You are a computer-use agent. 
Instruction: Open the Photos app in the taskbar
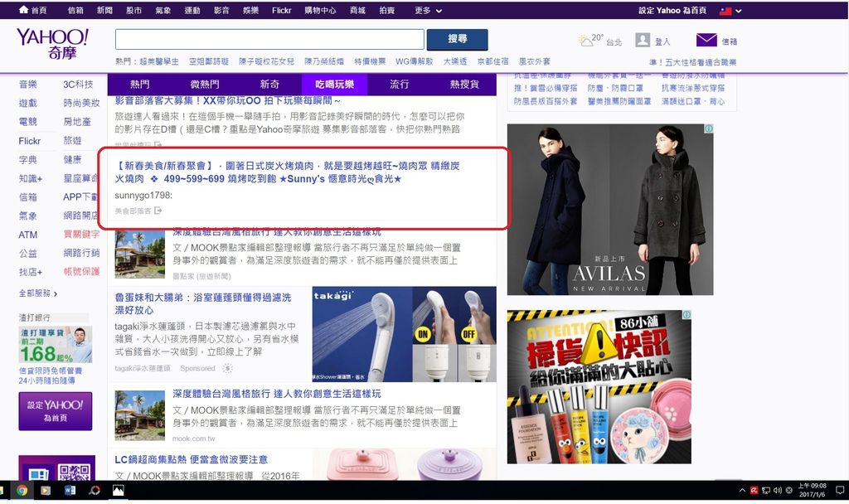118,491
